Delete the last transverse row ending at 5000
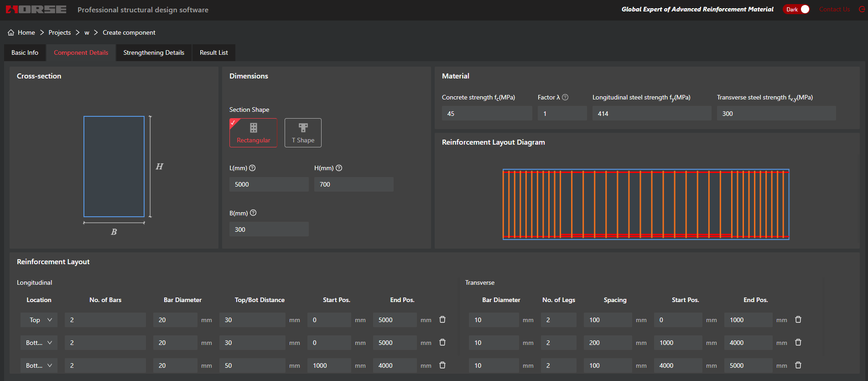Image resolution: width=868 pixels, height=381 pixels. click(798, 365)
